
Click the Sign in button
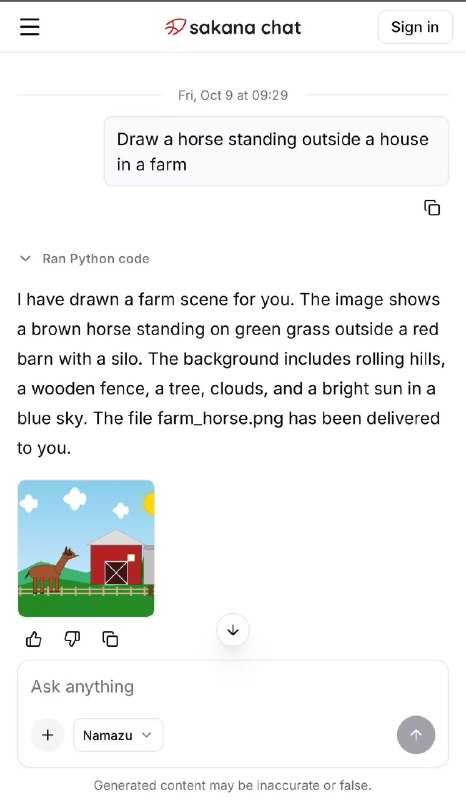tap(415, 27)
